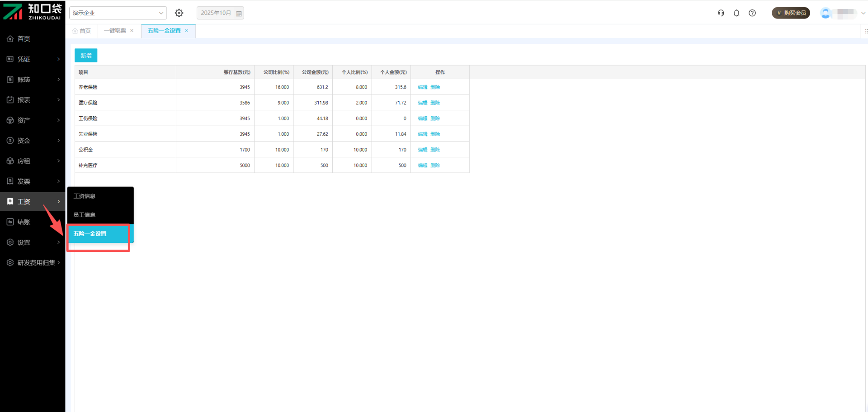
Task: Click the settings gear icon beside company selector
Action: (179, 13)
